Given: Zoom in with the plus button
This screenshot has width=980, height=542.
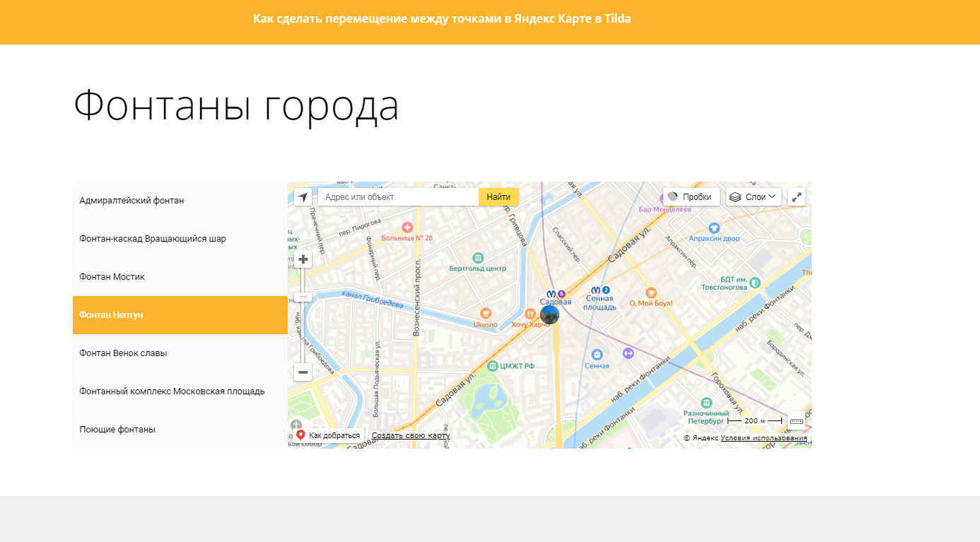Looking at the screenshot, I should 303,259.
